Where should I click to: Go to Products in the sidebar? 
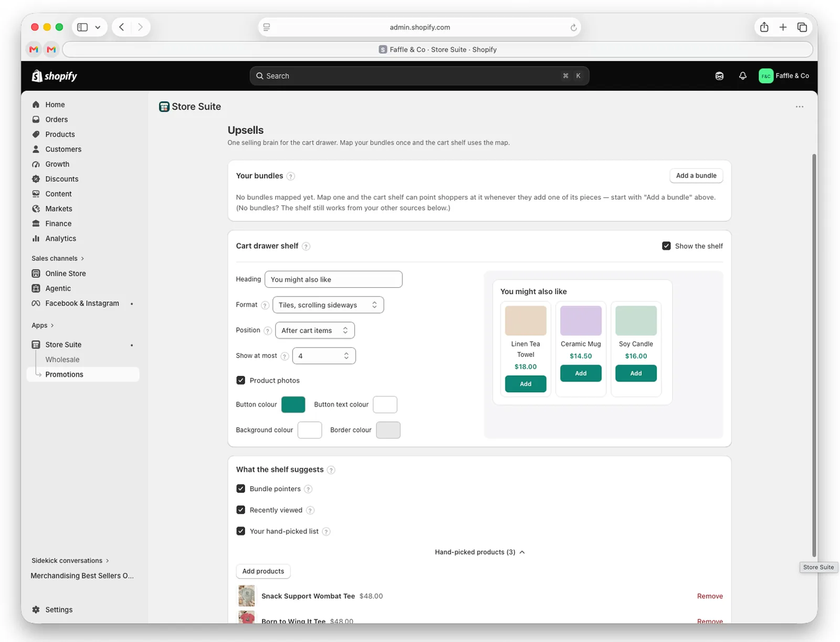pyautogui.click(x=60, y=134)
